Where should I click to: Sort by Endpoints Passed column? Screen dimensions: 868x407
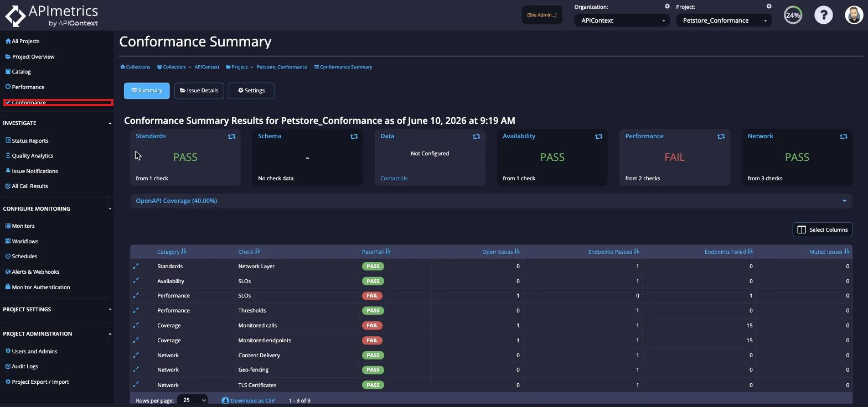click(x=613, y=252)
